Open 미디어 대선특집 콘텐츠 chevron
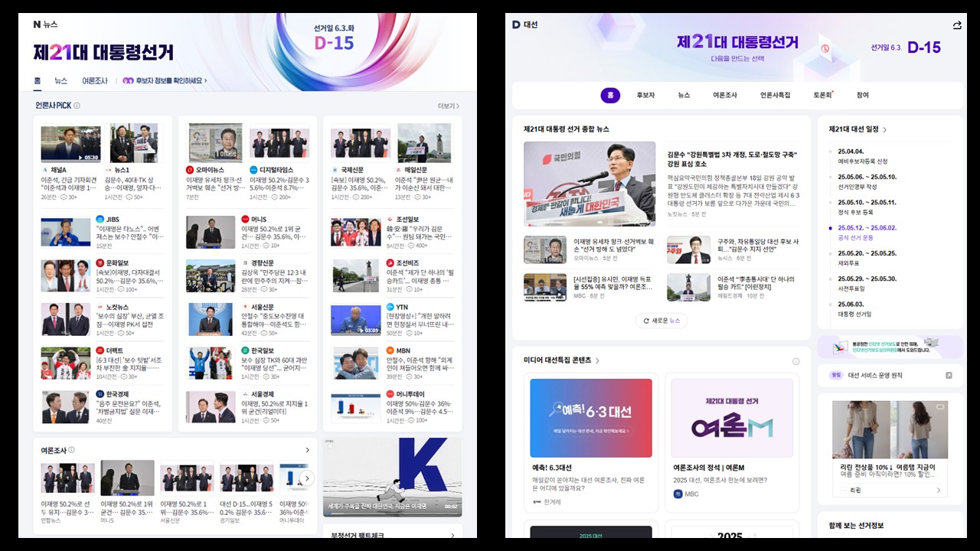The height and width of the screenshot is (551, 980). pos(597,360)
